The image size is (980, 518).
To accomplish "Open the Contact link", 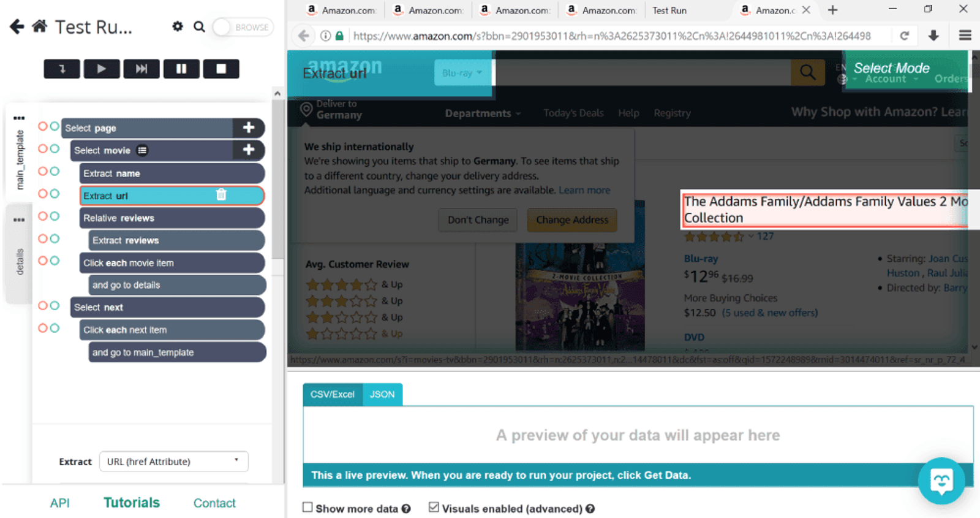I will tap(214, 503).
